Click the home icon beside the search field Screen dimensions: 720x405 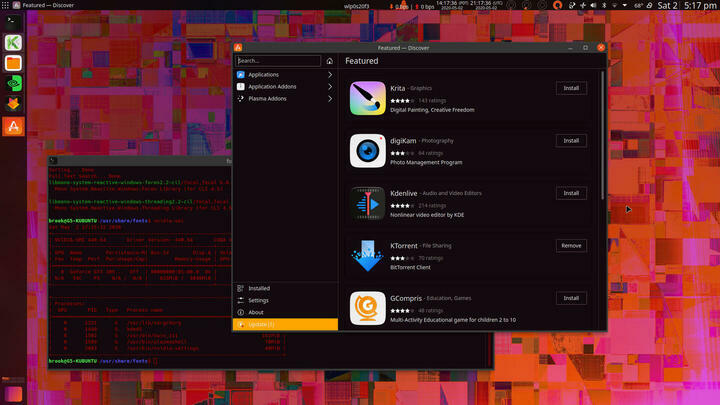[x=329, y=61]
